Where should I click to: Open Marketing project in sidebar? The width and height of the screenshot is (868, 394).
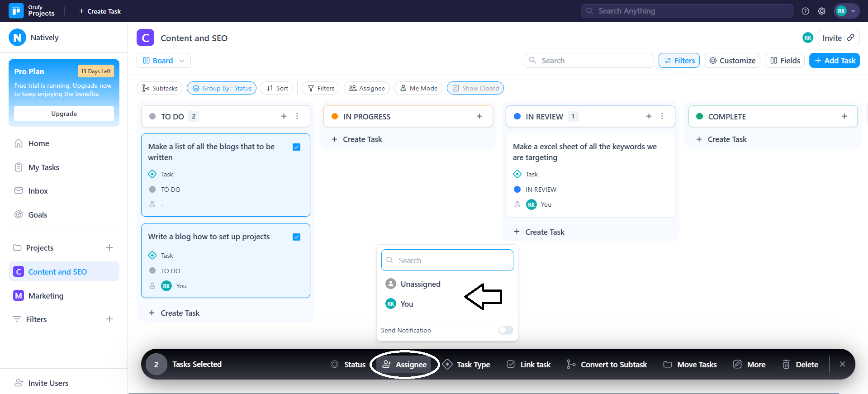(x=46, y=296)
